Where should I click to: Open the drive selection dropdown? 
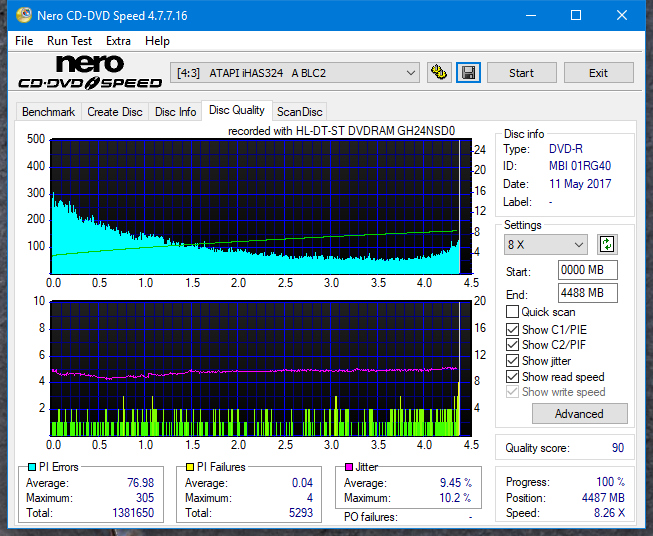coord(295,73)
